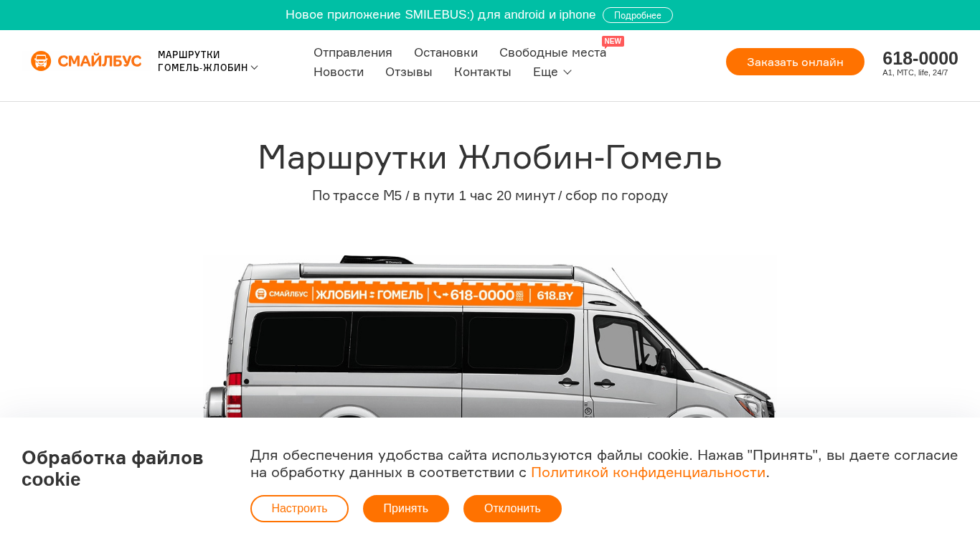
Task: Click the Подробнее button in top banner
Action: point(638,15)
